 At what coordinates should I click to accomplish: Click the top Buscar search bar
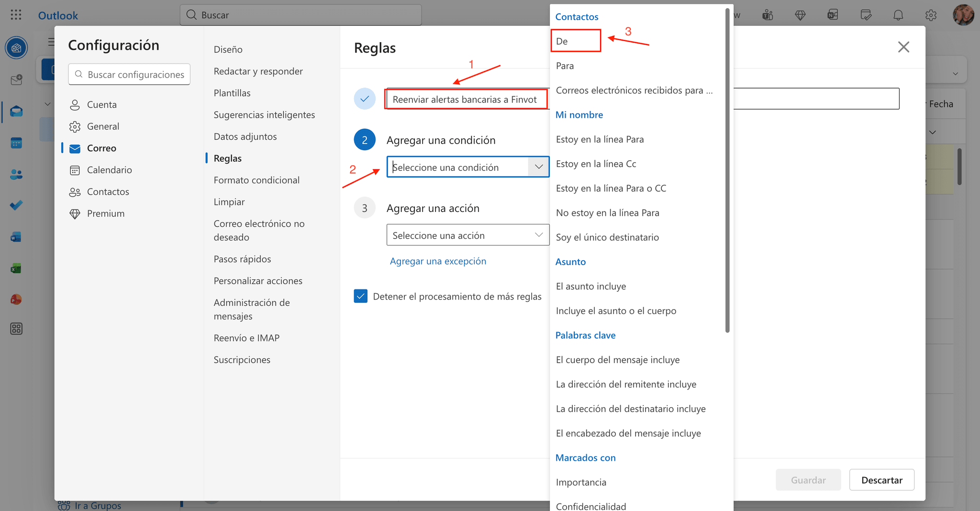click(x=301, y=15)
